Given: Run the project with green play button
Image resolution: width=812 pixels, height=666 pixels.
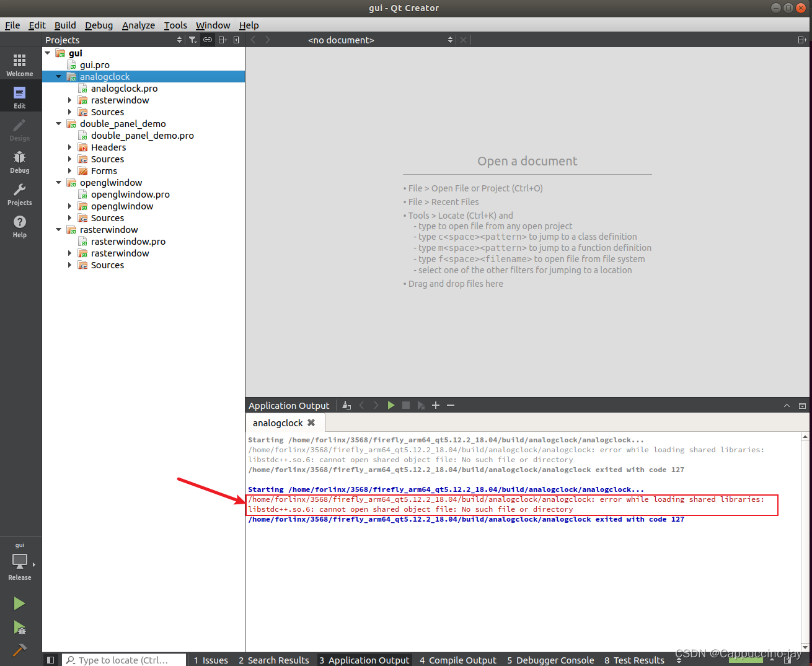Looking at the screenshot, I should (20, 603).
